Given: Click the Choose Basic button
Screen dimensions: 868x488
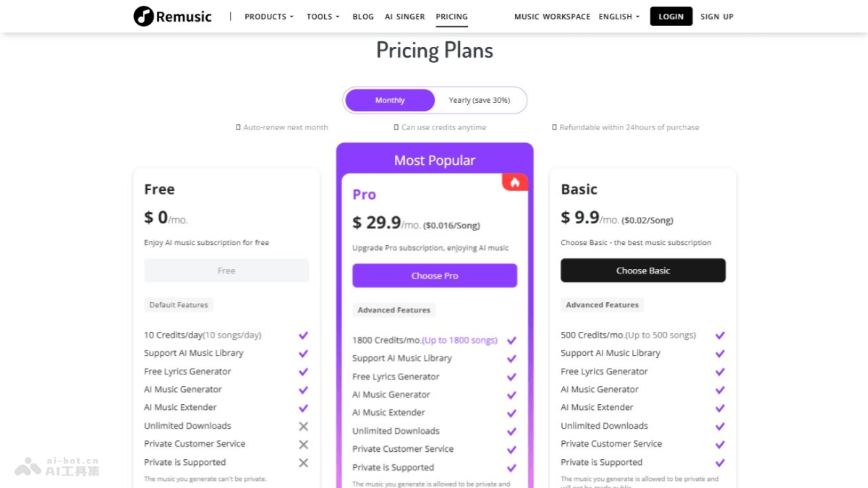Looking at the screenshot, I should click(643, 270).
